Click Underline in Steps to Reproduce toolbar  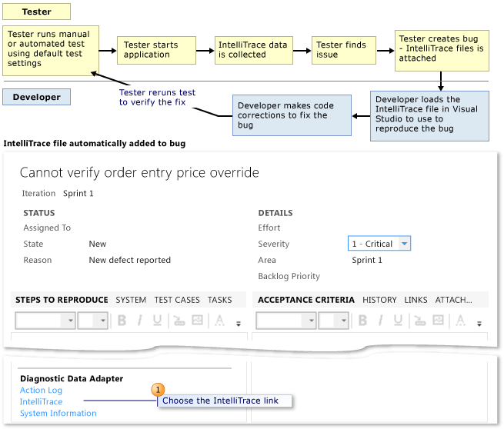[x=157, y=320]
